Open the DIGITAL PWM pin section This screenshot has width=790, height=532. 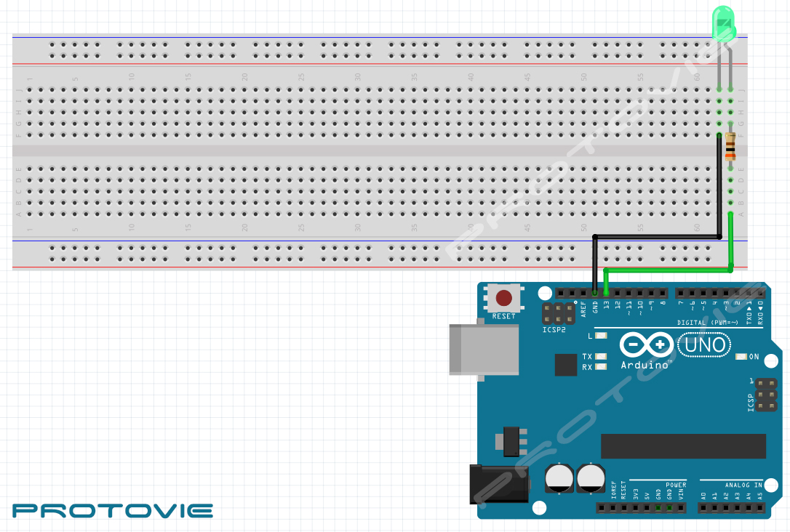(707, 321)
